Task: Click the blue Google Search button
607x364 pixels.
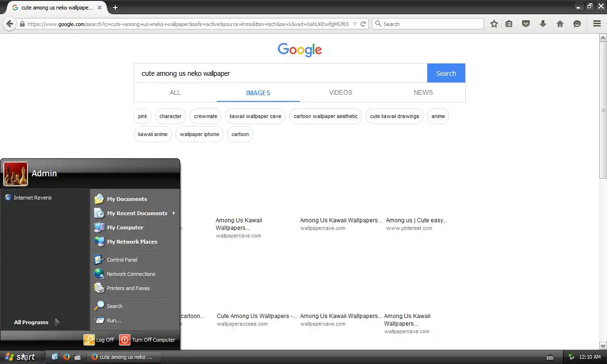Action: [x=446, y=73]
